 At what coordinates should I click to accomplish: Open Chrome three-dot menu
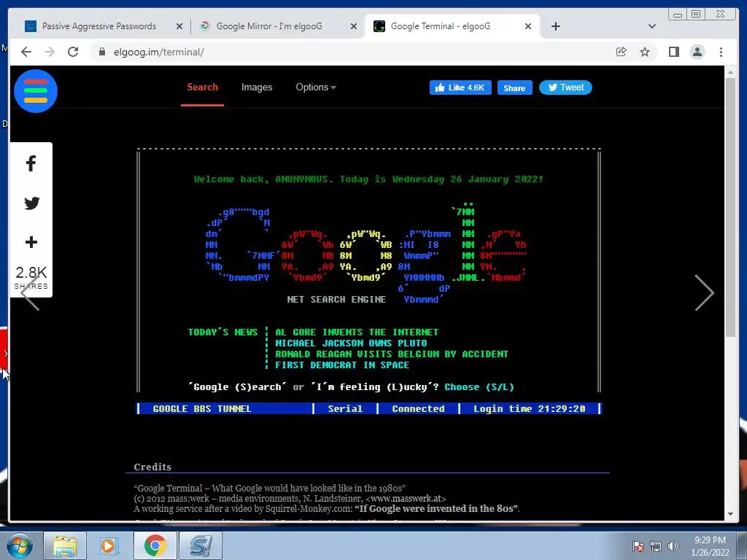(x=721, y=52)
